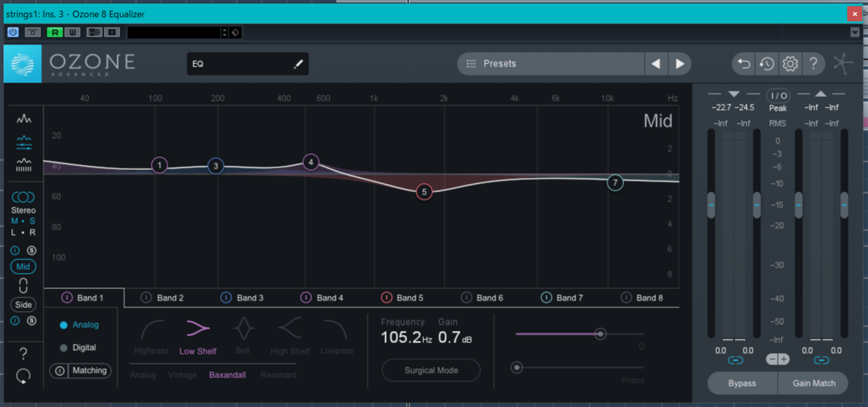This screenshot has width=868, height=407.
Task: Toggle the Matching power button
Action: click(59, 371)
